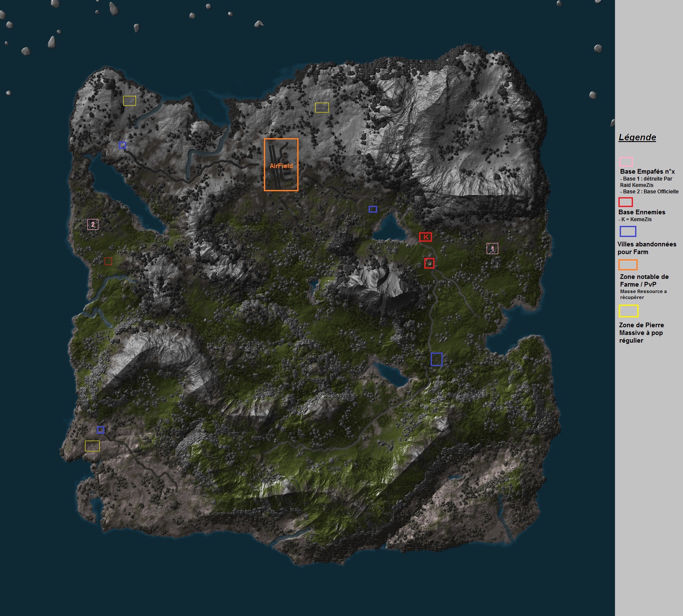The image size is (683, 616).
Task: Select the yellow stone zone on the southwest coast
Action: (92, 446)
